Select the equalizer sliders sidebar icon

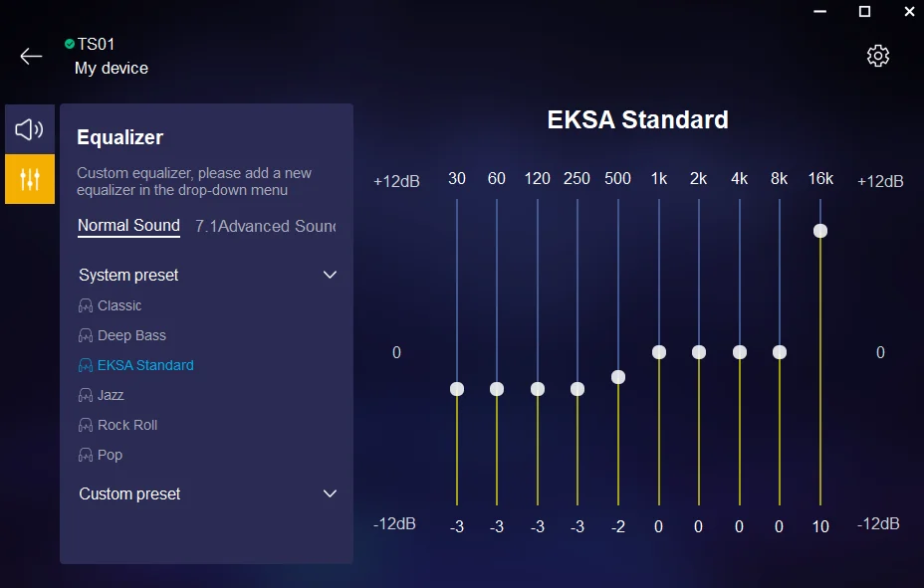point(30,179)
